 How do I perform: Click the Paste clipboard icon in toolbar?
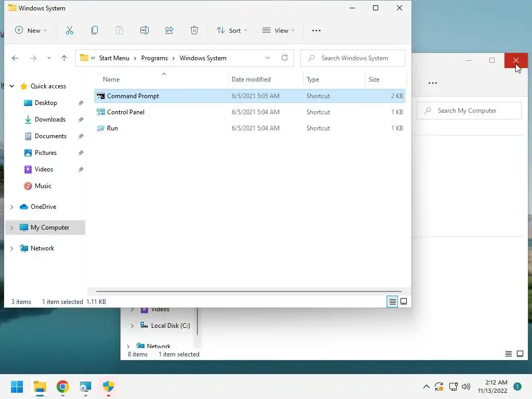click(x=119, y=31)
